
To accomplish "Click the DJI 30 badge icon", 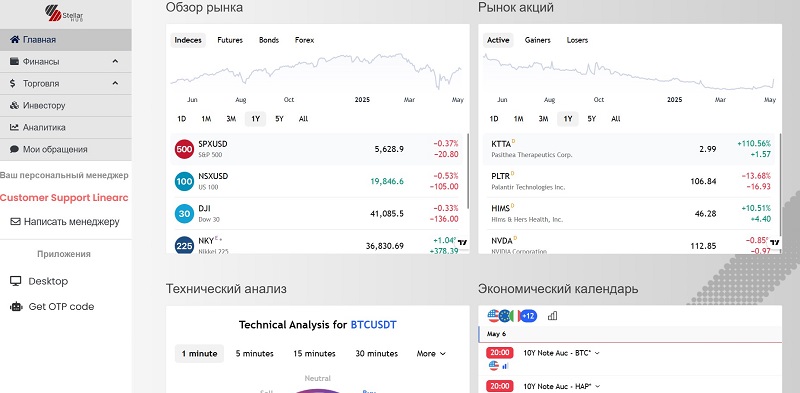I will pyautogui.click(x=184, y=213).
